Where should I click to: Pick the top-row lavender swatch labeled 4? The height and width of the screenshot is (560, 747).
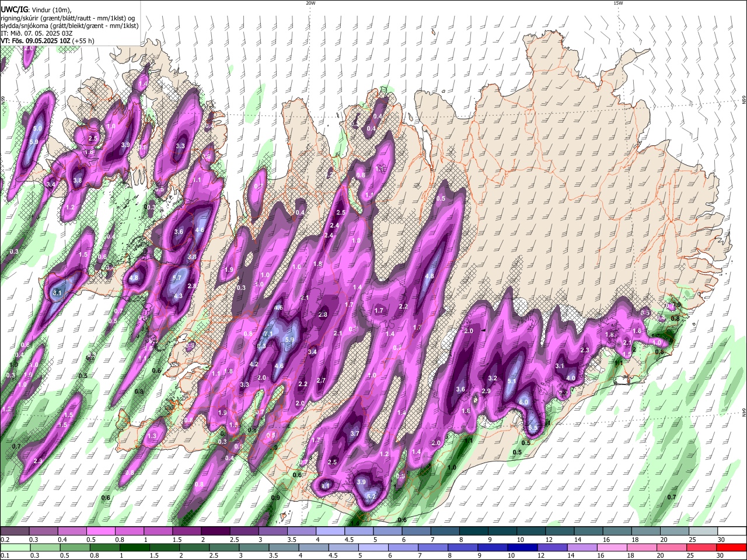coord(330,531)
